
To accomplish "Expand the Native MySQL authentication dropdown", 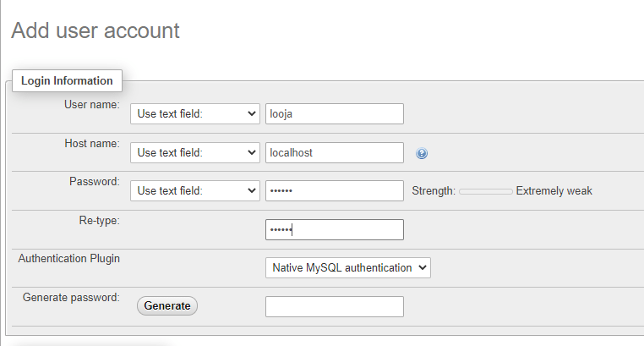I will (x=348, y=267).
